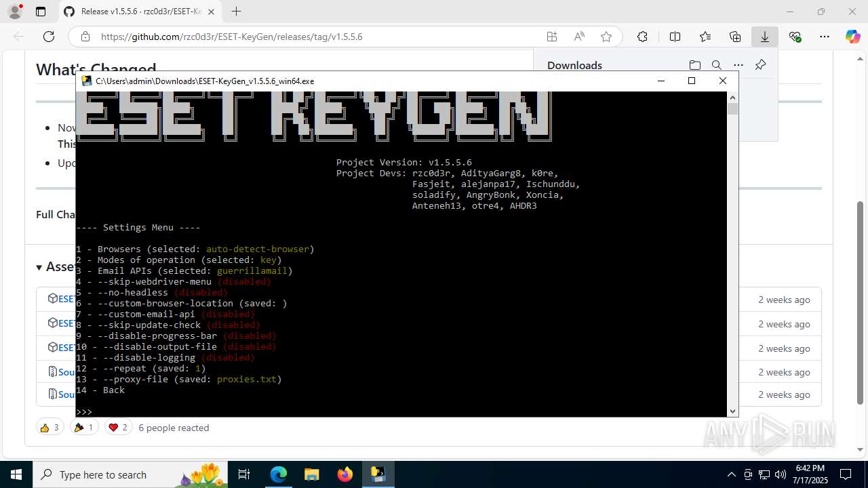Open Task View on taskbar

pos(245,474)
